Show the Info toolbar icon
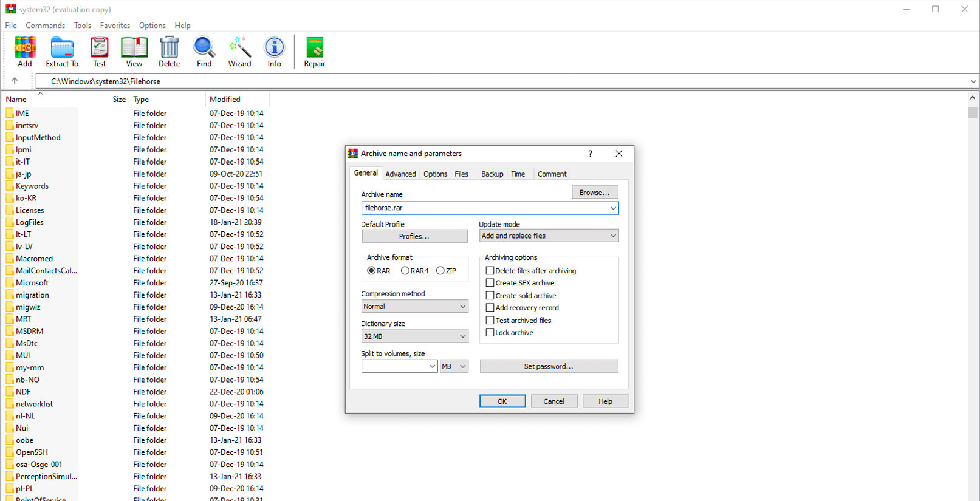 click(x=275, y=48)
